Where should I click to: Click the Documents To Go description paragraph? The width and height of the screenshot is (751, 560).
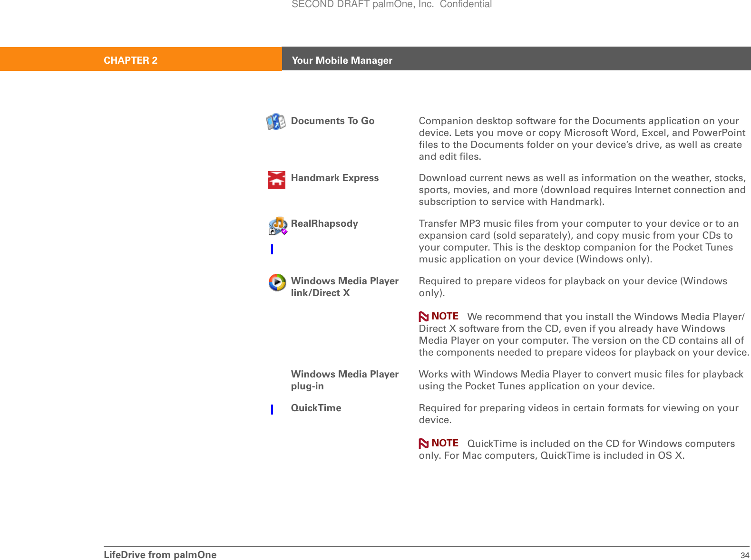point(582,138)
